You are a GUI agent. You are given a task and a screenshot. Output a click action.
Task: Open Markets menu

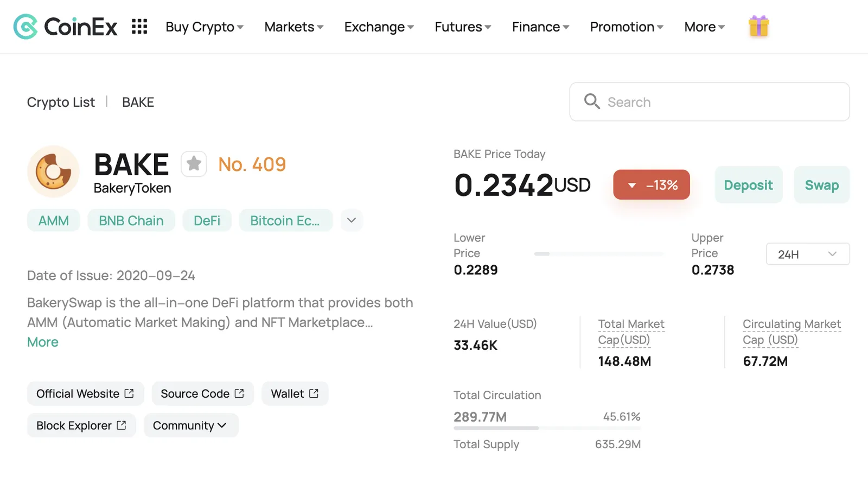pos(294,27)
